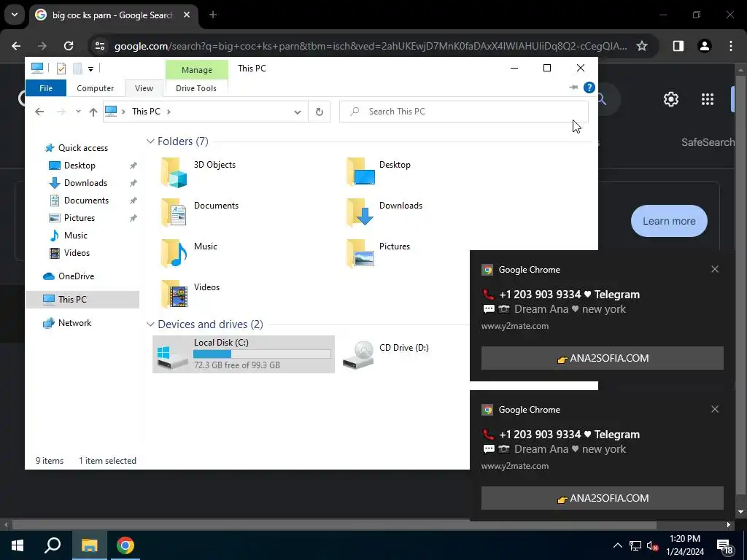View site information icon in address bar
This screenshot has height=560, width=747.
(x=99, y=46)
